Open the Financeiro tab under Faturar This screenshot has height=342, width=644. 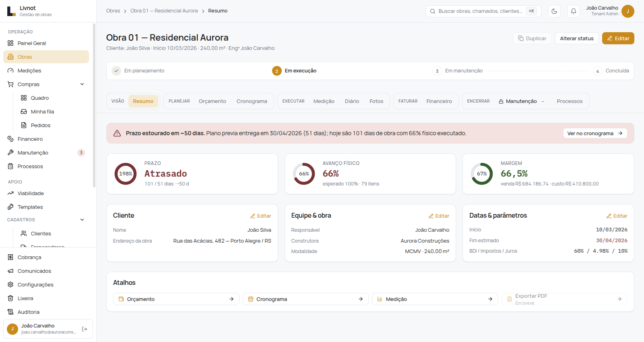[x=439, y=101]
